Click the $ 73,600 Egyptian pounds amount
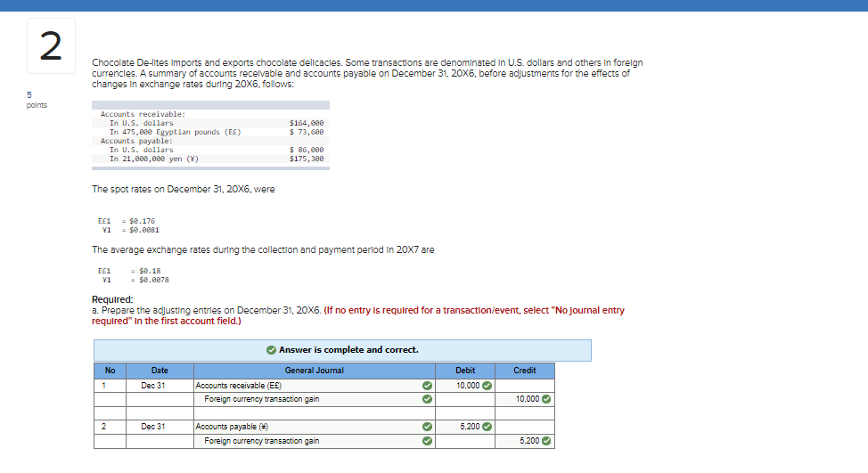This screenshot has width=868, height=473. pos(307,132)
